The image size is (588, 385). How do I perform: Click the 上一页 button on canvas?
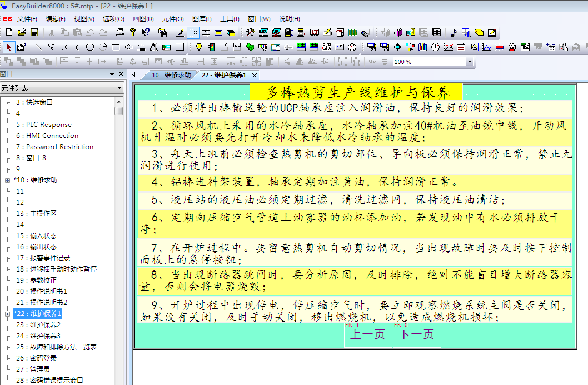coord(367,334)
